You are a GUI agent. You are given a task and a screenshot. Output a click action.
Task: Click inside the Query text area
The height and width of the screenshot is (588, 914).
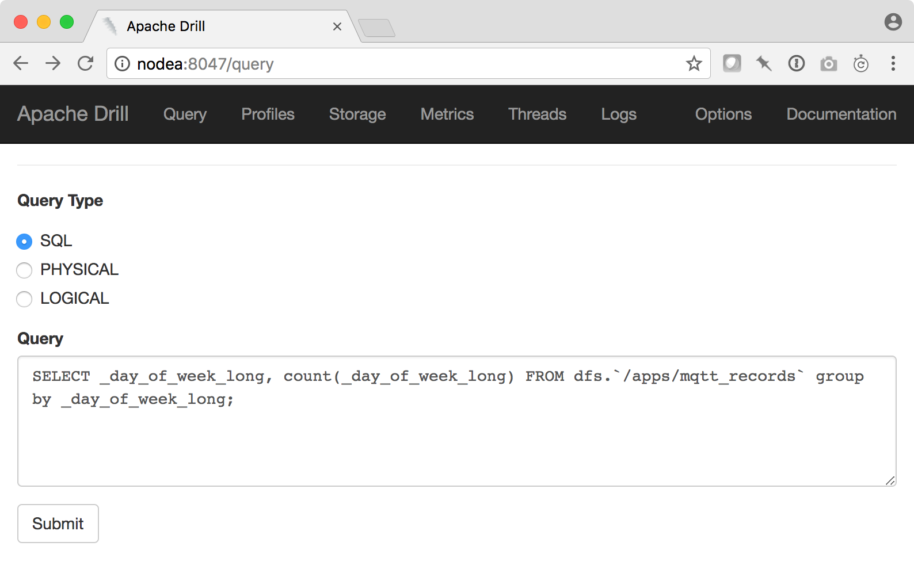457,421
